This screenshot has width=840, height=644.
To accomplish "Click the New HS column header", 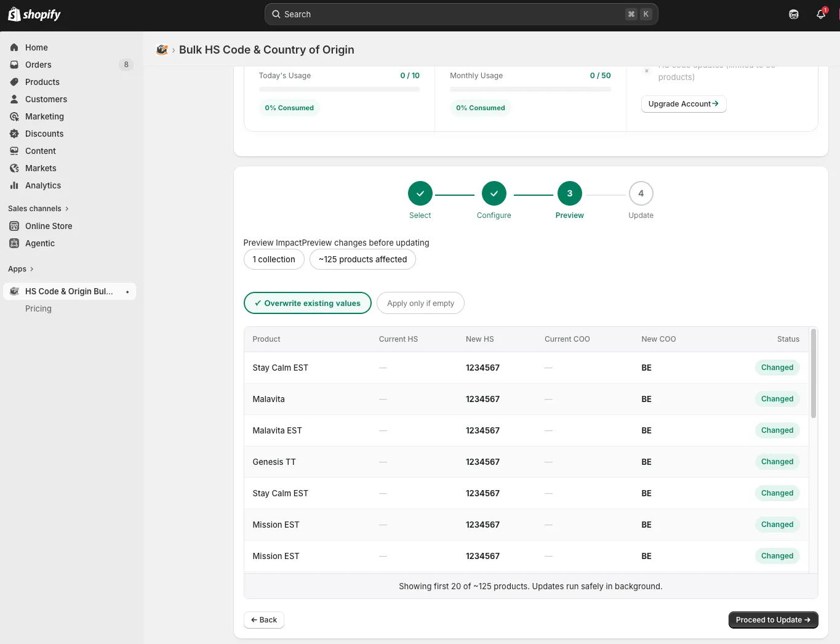I will click(x=479, y=339).
